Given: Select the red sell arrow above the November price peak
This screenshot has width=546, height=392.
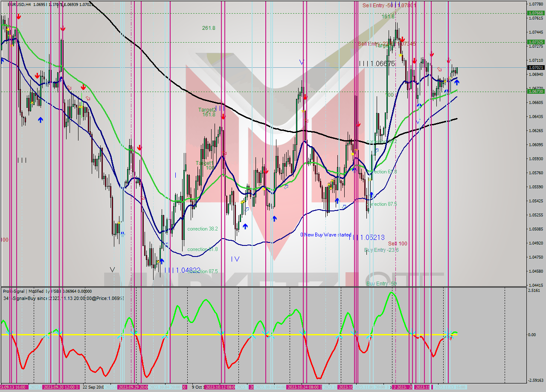Looking at the screenshot, I should pyautogui.click(x=402, y=39).
